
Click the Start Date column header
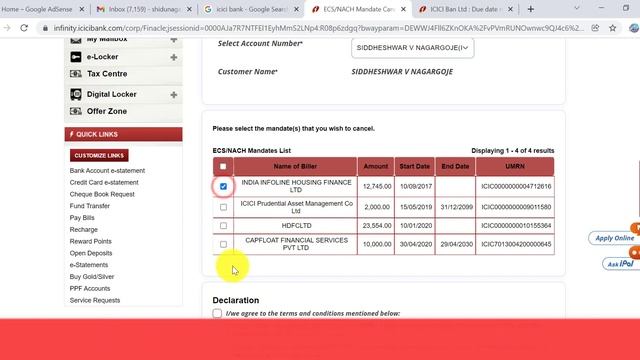(415, 167)
